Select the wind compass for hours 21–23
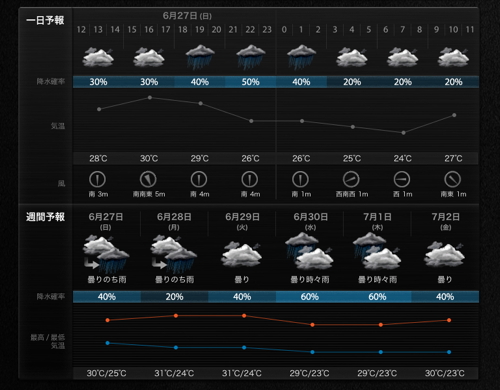500x390 pixels. pos(250,179)
